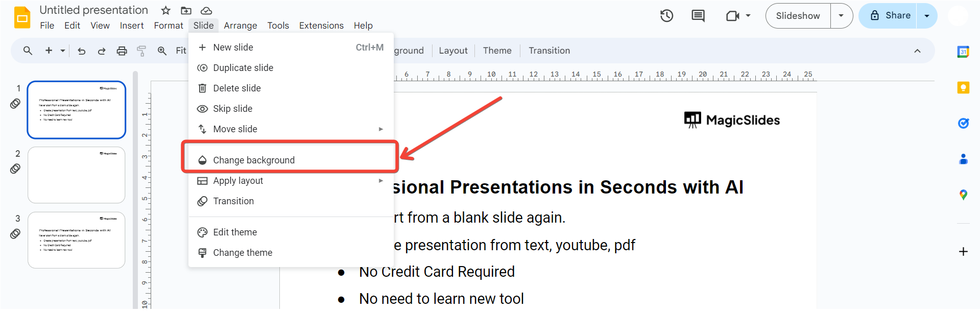This screenshot has width=980, height=312.
Task: Star the Untitled presentation
Action: pyautogui.click(x=165, y=10)
